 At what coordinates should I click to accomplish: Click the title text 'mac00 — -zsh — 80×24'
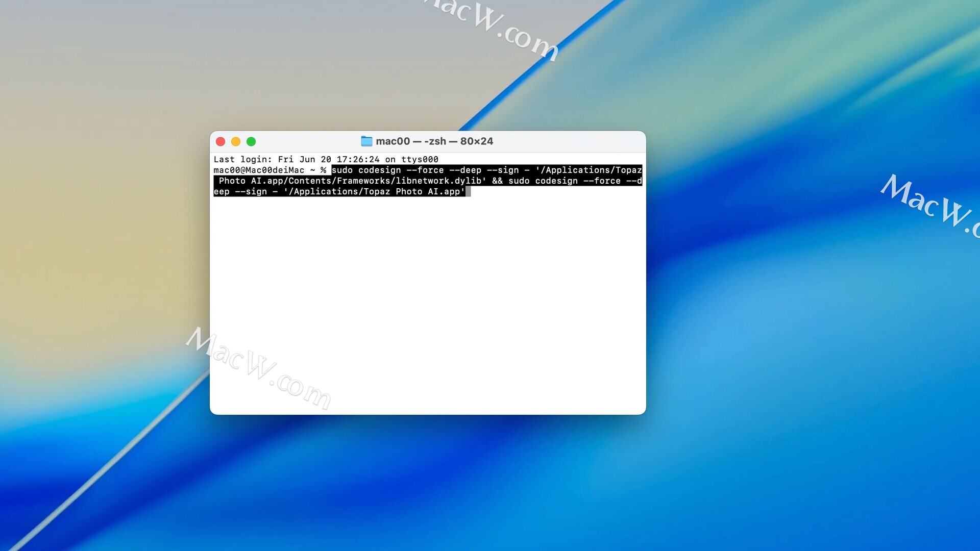pyautogui.click(x=434, y=141)
